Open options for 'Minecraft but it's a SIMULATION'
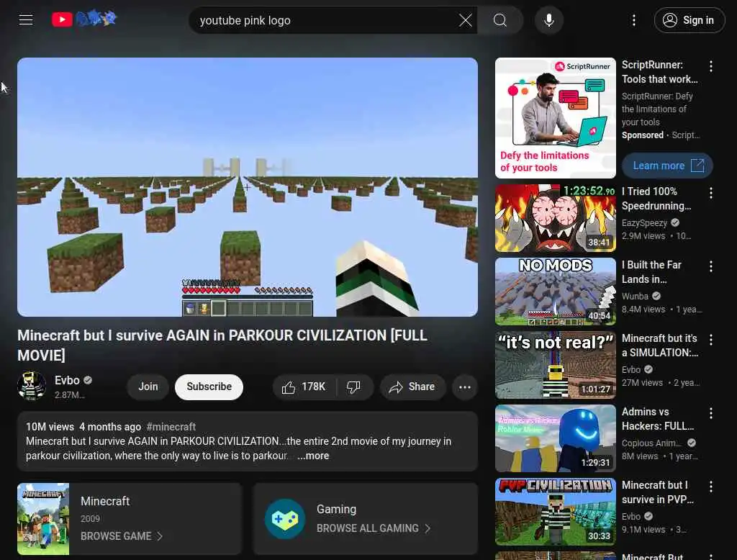The height and width of the screenshot is (560, 737). point(710,340)
